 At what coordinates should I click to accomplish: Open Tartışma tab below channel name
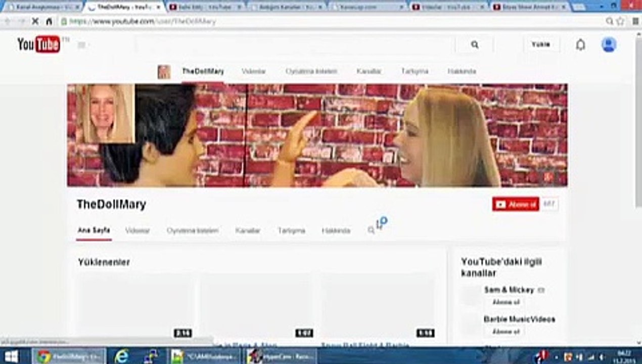291,231
